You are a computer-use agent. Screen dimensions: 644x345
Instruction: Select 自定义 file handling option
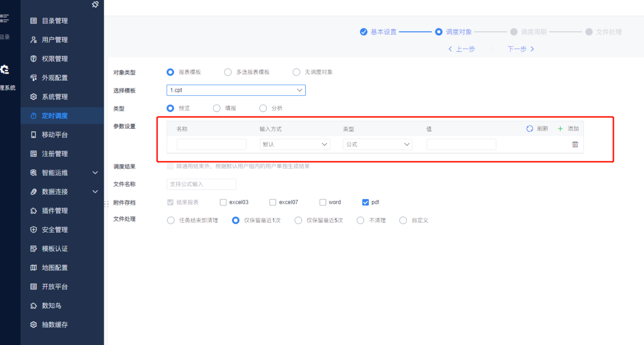pyautogui.click(x=403, y=220)
